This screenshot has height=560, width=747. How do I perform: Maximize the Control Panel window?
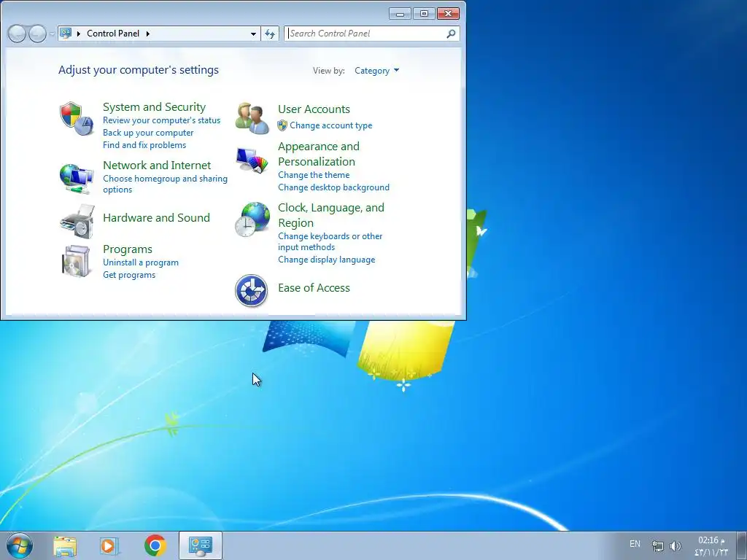coord(424,14)
